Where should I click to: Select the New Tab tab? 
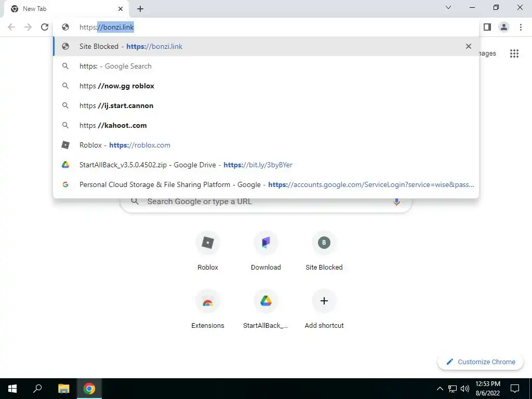tap(66, 9)
